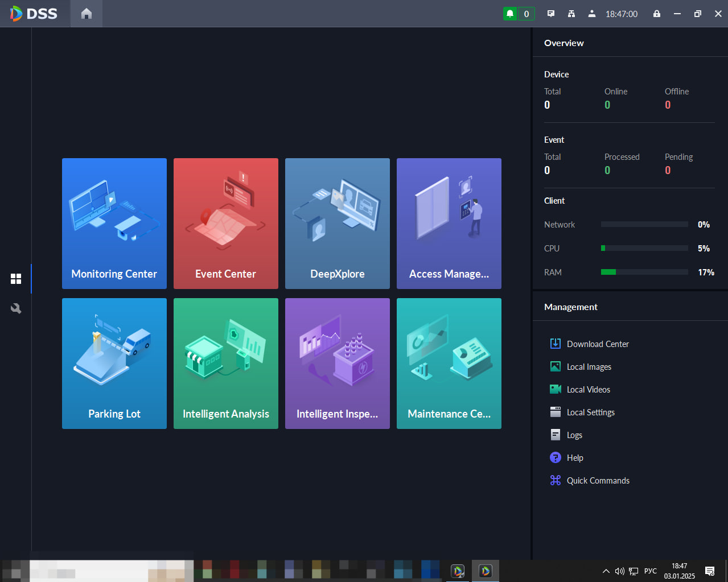728x582 pixels.
Task: Click the home tab icon
Action: (x=87, y=14)
